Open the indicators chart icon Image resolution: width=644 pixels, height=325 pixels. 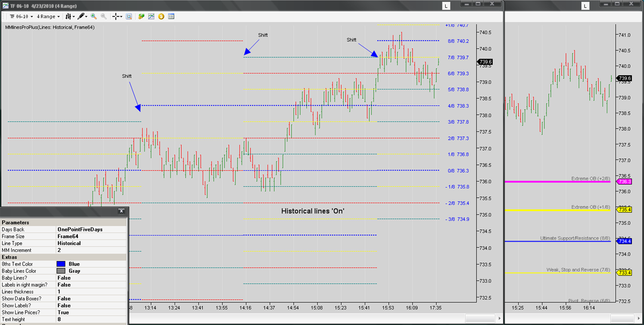(x=151, y=17)
